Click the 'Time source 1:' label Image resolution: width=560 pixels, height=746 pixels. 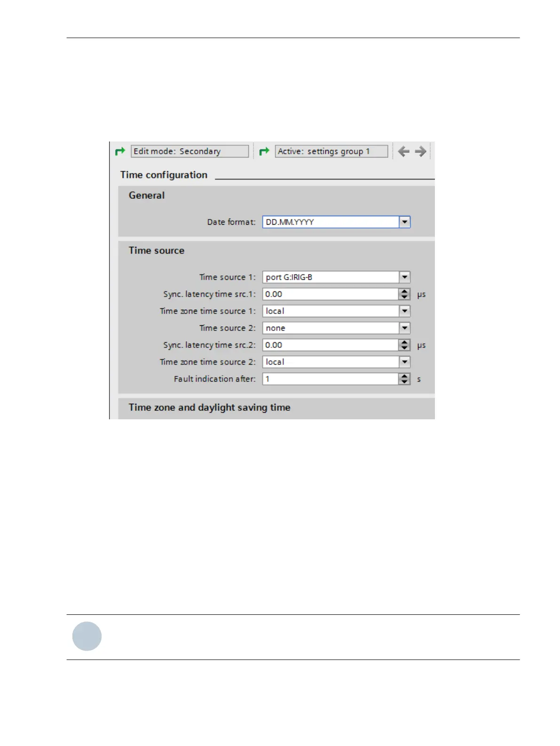[228, 277]
